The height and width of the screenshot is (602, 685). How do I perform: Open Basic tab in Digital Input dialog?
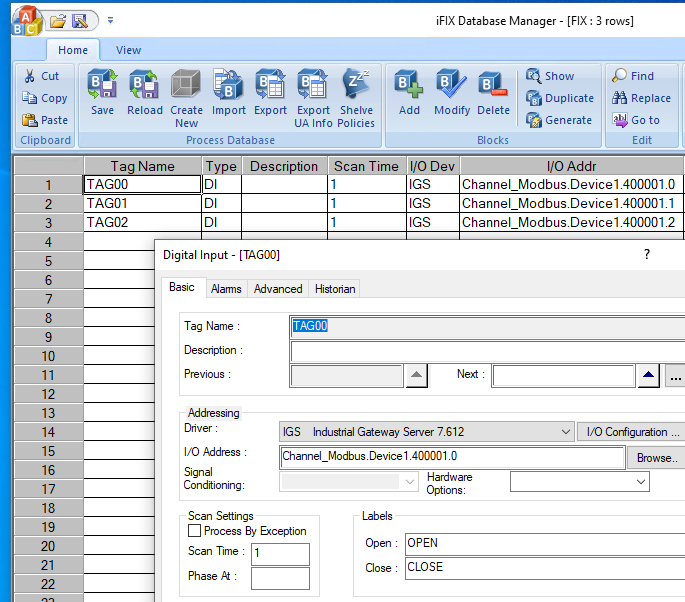[182, 287]
